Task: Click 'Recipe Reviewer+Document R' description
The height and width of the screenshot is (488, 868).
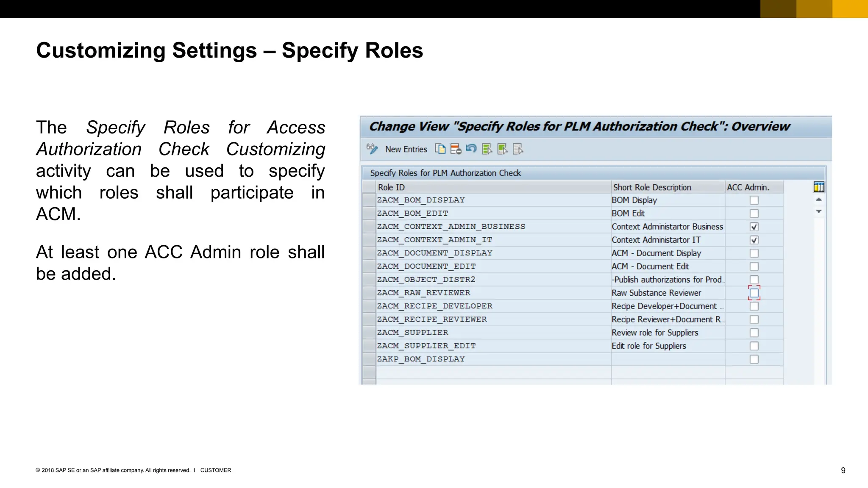Action: [668, 319]
